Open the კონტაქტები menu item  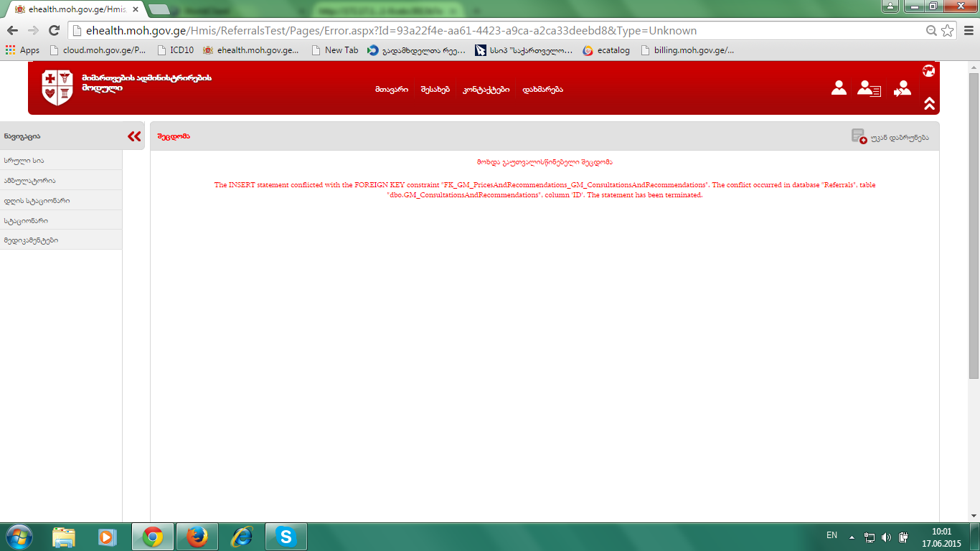(486, 90)
